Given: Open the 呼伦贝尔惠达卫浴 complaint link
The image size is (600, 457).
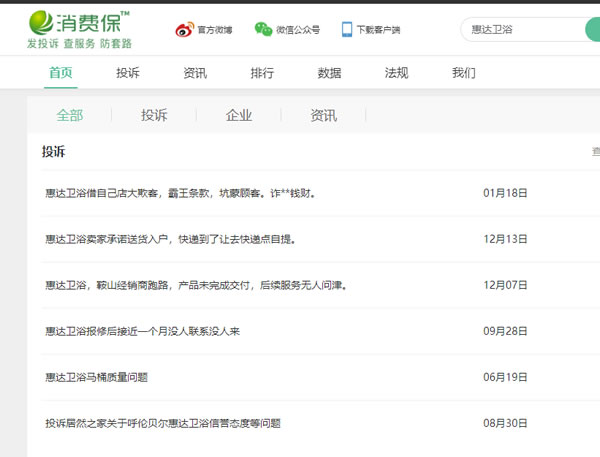Looking at the screenshot, I should tap(163, 423).
